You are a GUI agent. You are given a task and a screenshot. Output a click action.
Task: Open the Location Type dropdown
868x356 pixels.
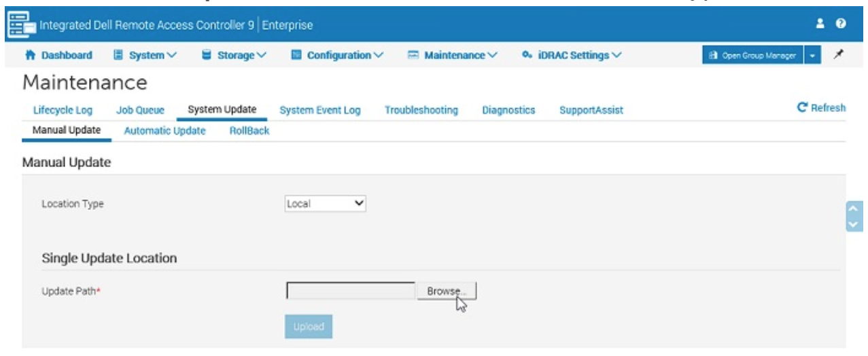pos(326,203)
